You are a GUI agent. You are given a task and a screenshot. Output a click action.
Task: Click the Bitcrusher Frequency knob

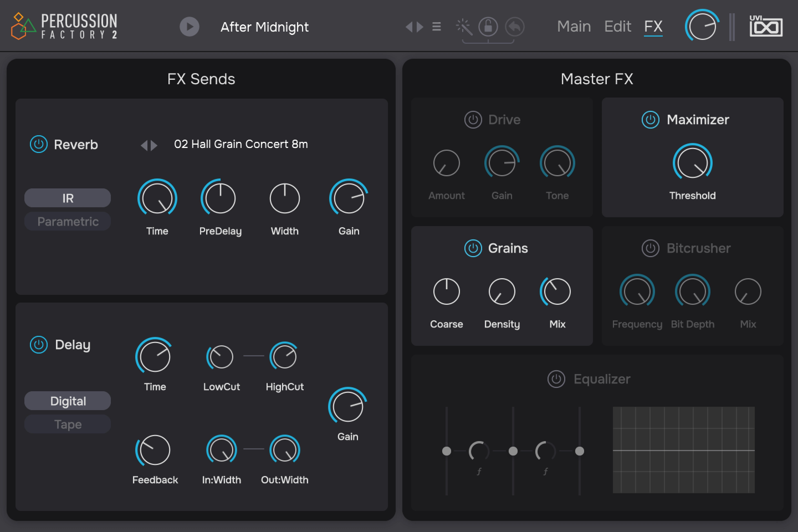(637, 291)
